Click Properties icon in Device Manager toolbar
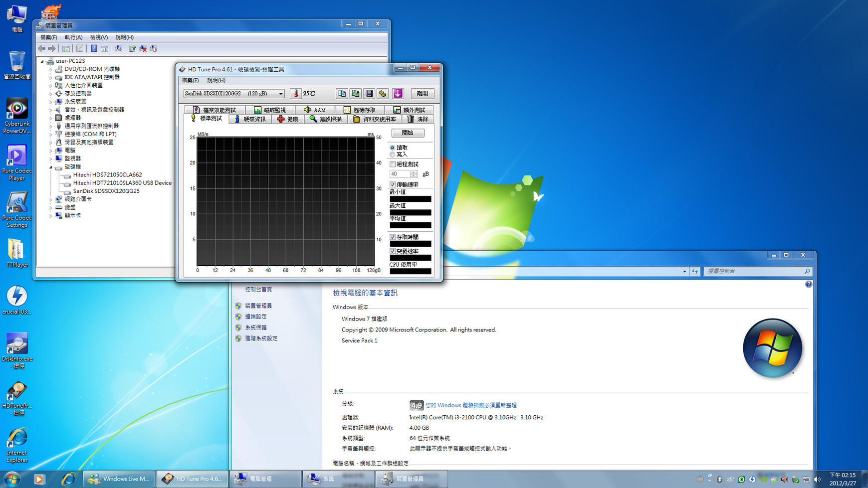 (x=80, y=48)
